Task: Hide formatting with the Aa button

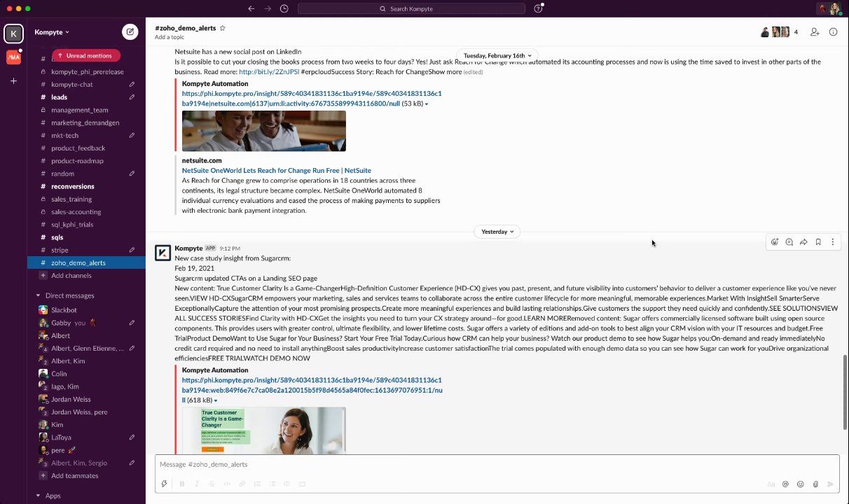Action: point(771,484)
